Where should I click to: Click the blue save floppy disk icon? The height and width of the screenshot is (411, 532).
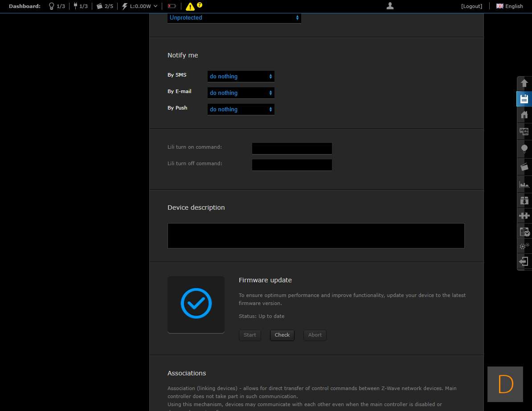coord(524,99)
